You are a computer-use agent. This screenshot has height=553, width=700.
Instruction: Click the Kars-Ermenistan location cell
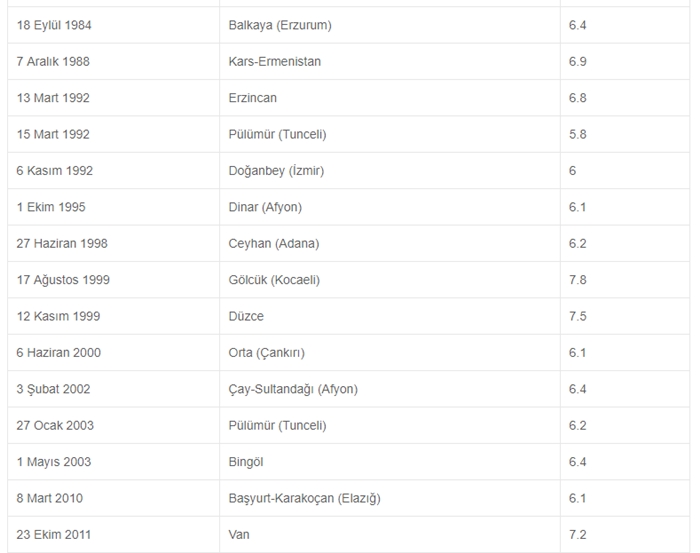tap(274, 61)
